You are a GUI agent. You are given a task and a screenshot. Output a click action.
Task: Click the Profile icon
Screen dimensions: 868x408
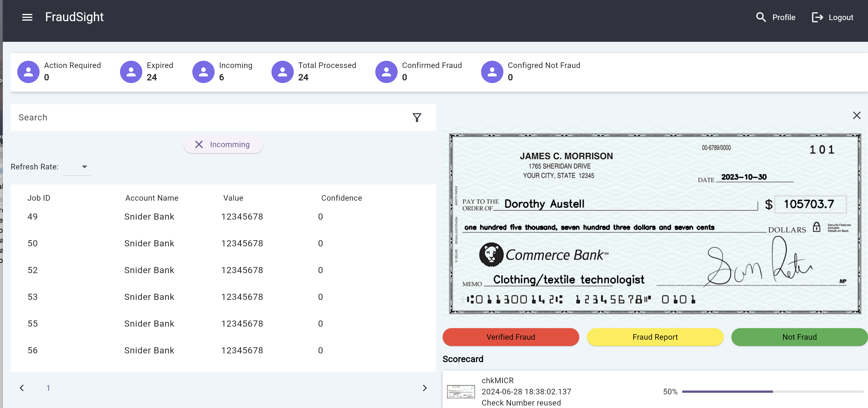pos(760,17)
